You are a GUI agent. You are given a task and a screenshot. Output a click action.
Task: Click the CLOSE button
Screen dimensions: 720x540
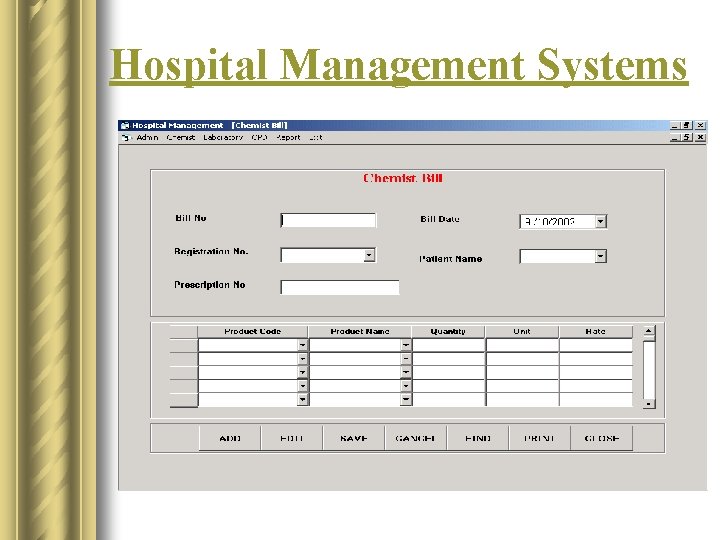[x=602, y=438]
